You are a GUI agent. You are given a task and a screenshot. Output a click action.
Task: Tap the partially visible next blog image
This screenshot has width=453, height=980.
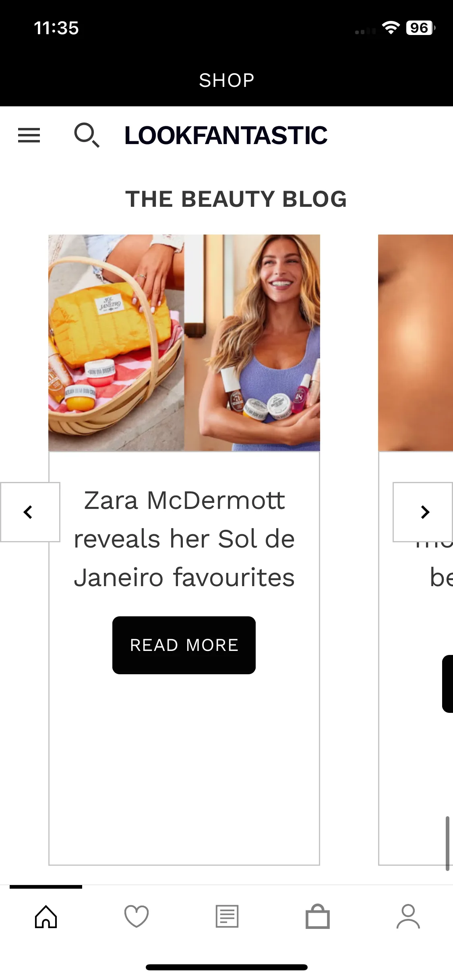click(416, 343)
